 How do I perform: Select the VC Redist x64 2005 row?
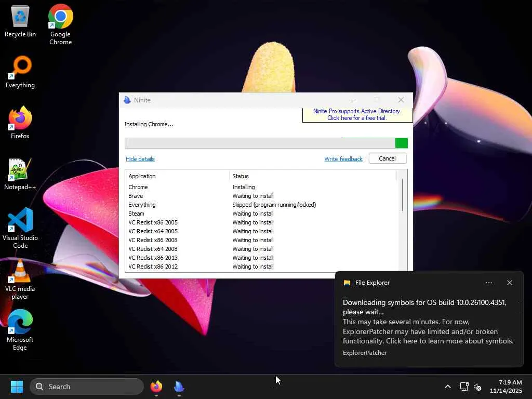click(261, 231)
